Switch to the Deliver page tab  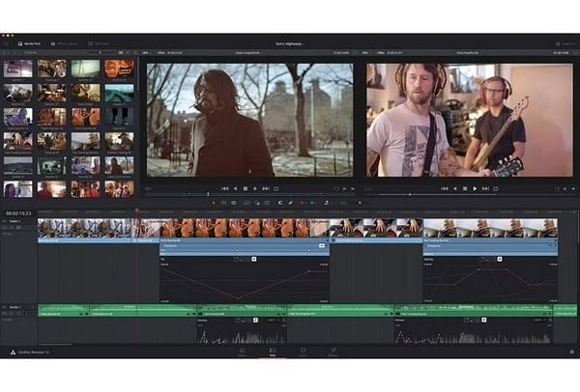pos(333,352)
